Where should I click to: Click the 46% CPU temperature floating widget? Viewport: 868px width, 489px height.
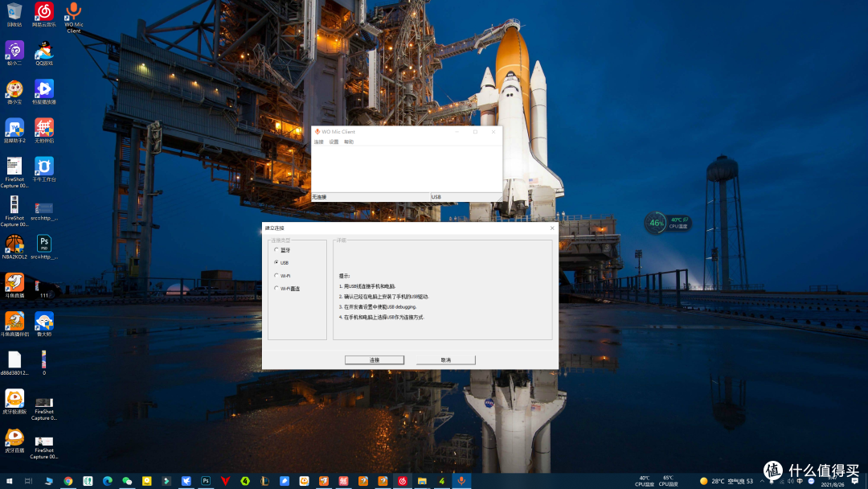click(x=668, y=223)
